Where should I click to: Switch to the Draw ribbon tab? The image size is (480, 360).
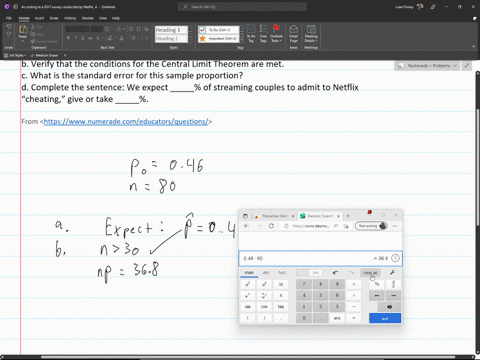[54, 18]
